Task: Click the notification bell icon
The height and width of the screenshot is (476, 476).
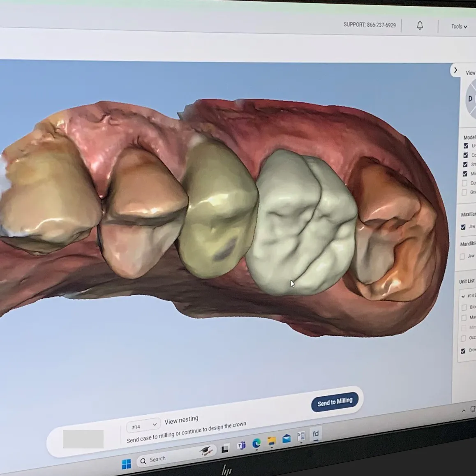Action: (420, 25)
